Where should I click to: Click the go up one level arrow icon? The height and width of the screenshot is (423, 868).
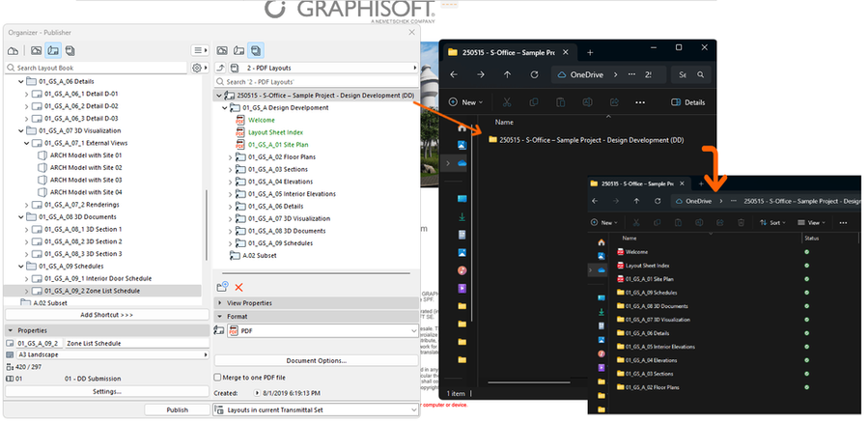point(220,69)
